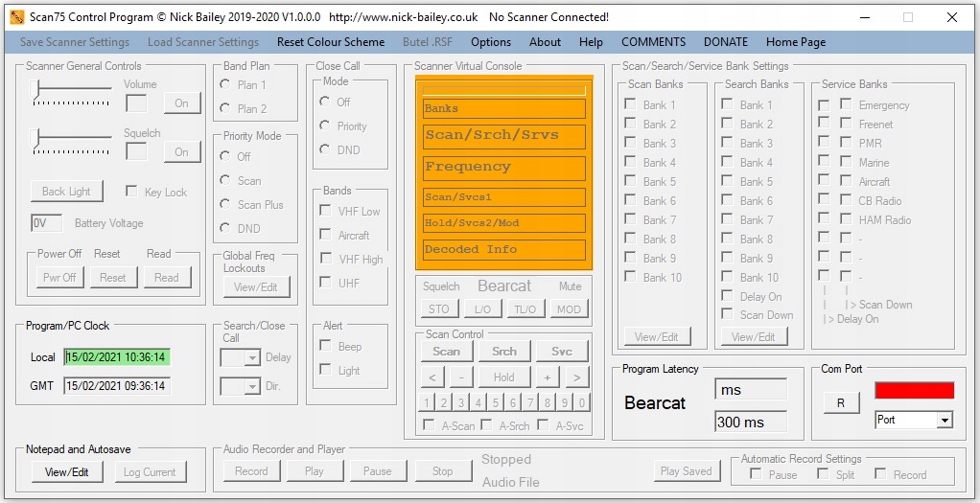Click View/Edit in Notepad and Autosave

tap(66, 471)
